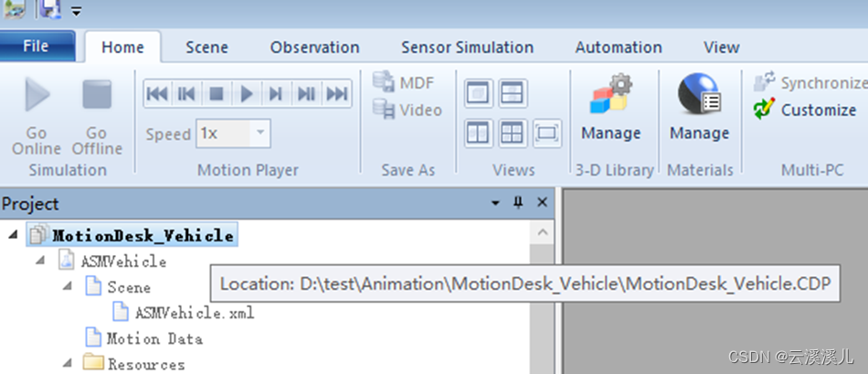Switch to the Automation ribbon tab
Image resolution: width=868 pixels, height=374 pixels.
[619, 48]
